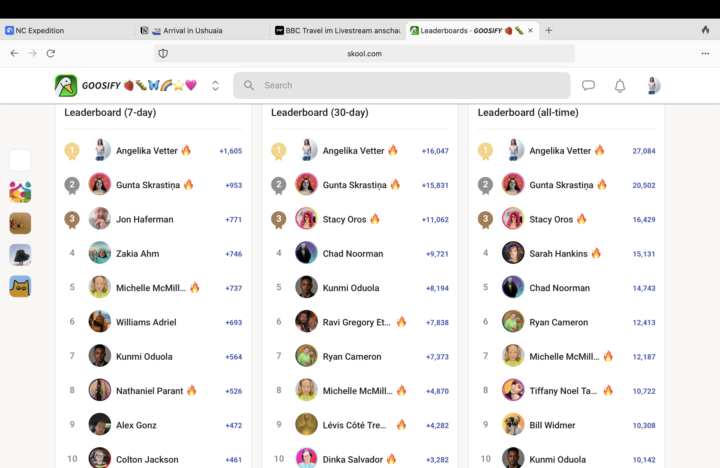Viewport: 720px width, 468px height.
Task: Open Tiffany Noel Ta... profile
Action: pos(563,391)
